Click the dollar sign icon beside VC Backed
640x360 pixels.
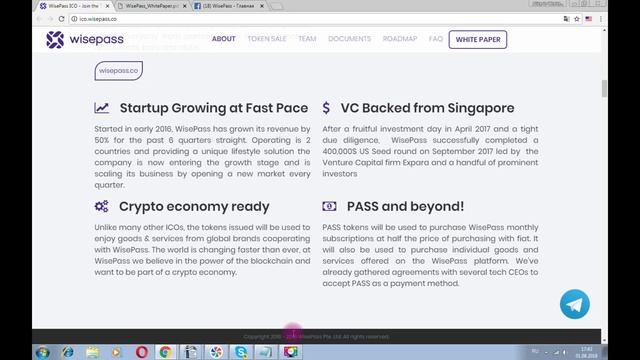coord(326,108)
